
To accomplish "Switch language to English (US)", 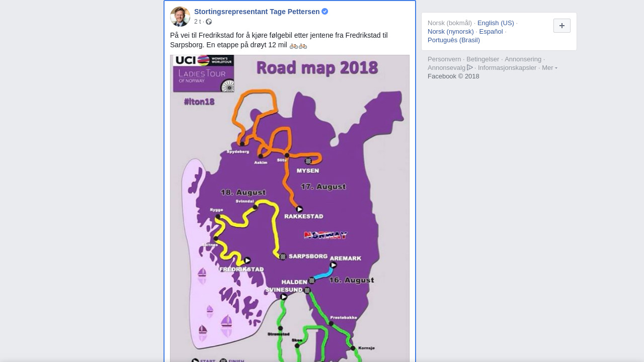I will [x=496, y=23].
